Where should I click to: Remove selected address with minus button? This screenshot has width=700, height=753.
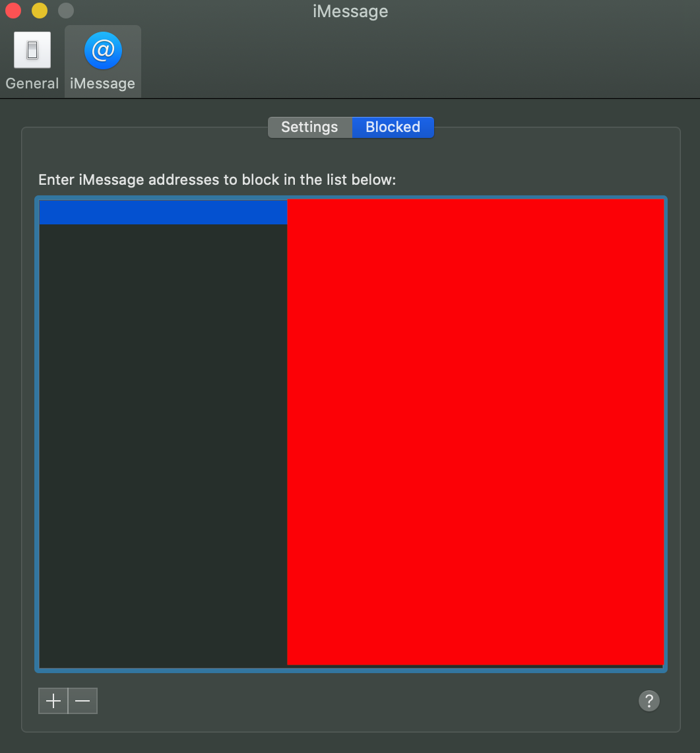click(82, 701)
